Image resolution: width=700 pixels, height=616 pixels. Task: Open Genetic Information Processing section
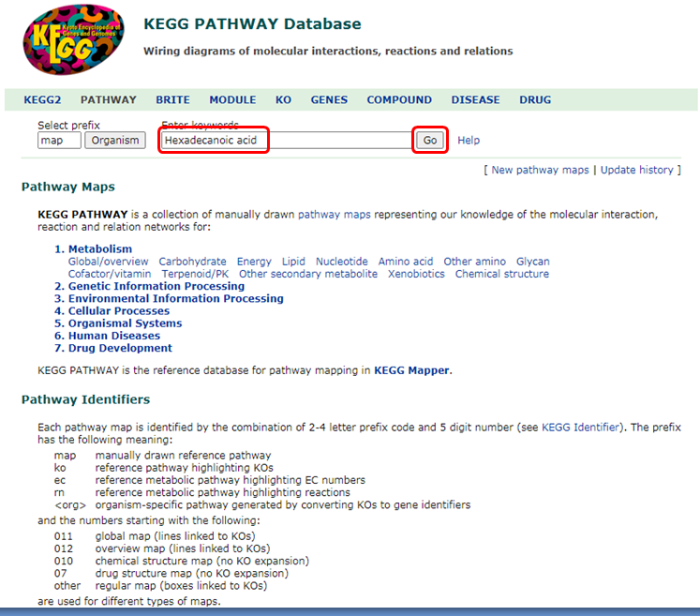click(156, 286)
